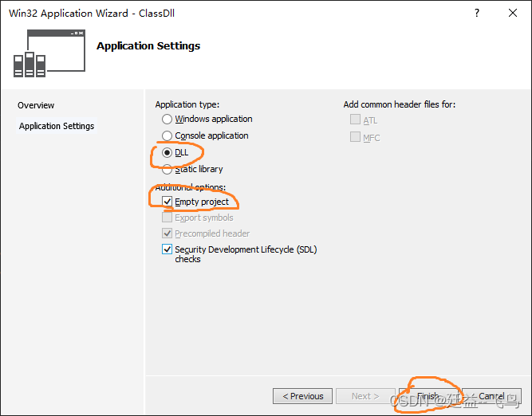The width and height of the screenshot is (532, 416).
Task: Close the Win32 Application Wizard dialog
Action: 513,14
